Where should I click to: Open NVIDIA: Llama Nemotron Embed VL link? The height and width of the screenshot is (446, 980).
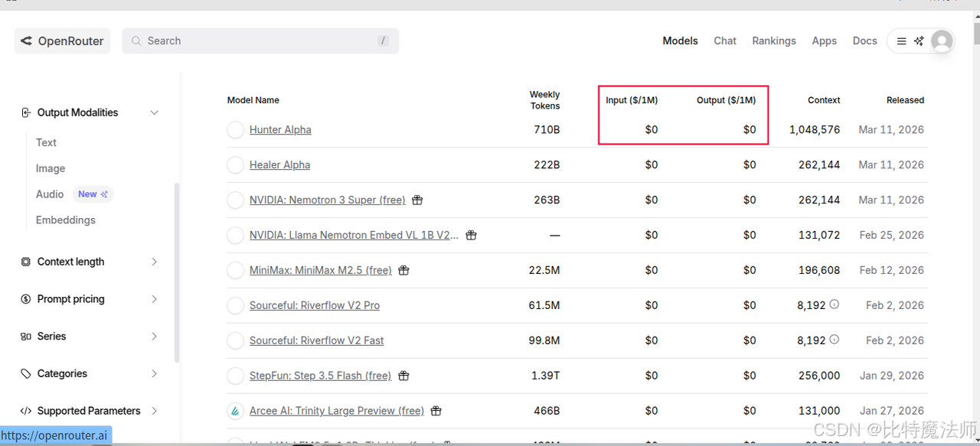coord(354,236)
